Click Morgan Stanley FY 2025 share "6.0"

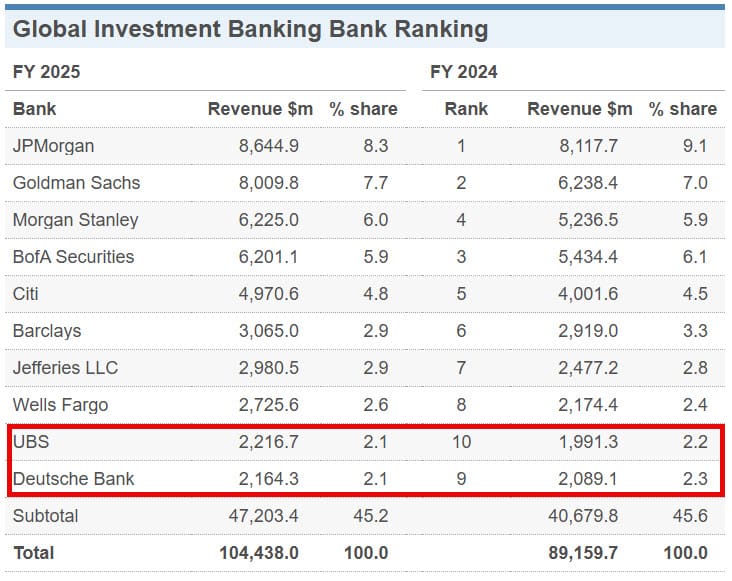click(x=376, y=220)
